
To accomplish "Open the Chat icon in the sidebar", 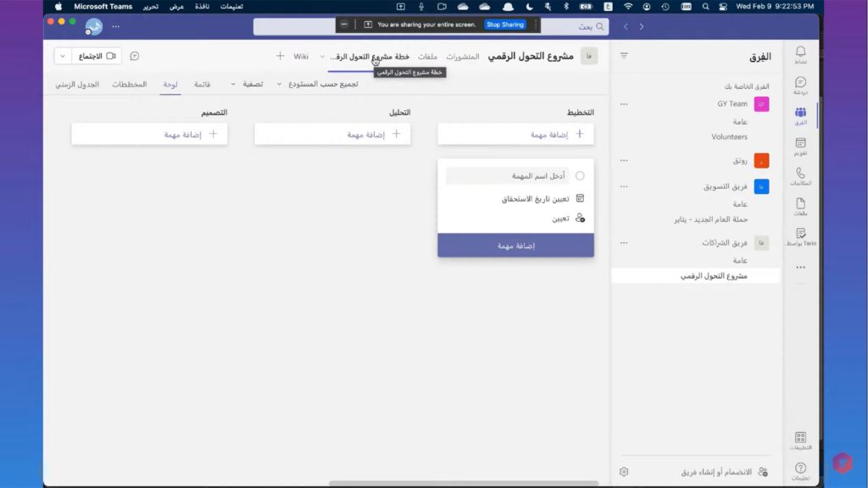I will coord(800,86).
